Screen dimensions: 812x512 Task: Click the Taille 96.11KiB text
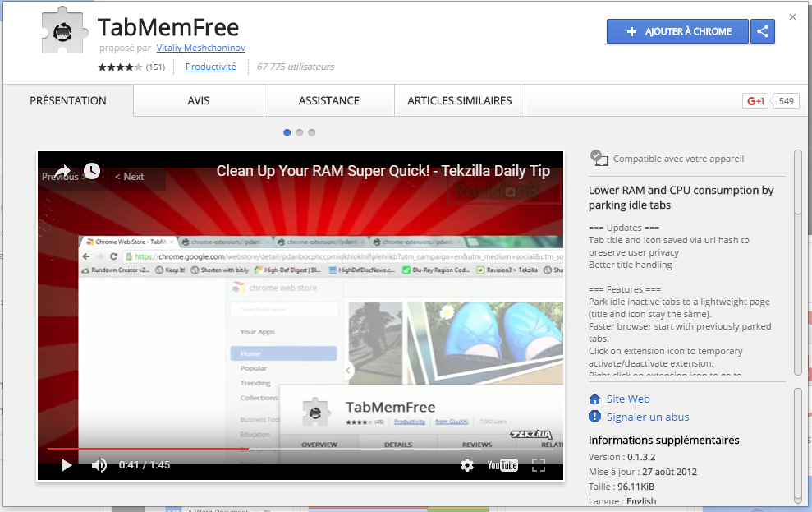[622, 487]
